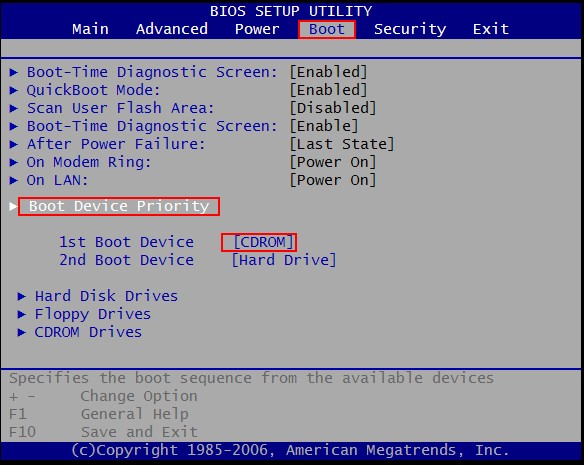584x465 pixels.
Task: Switch to the Advanced tab
Action: coord(172,29)
